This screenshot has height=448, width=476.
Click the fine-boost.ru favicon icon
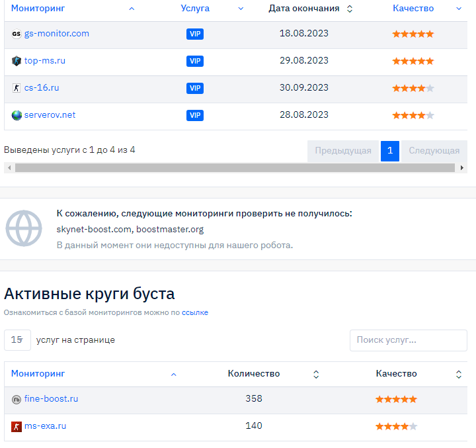point(17,399)
